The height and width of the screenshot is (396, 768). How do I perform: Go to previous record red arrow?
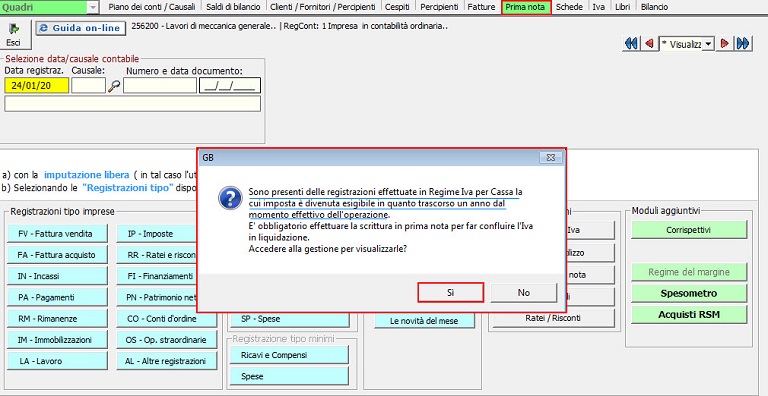click(649, 44)
